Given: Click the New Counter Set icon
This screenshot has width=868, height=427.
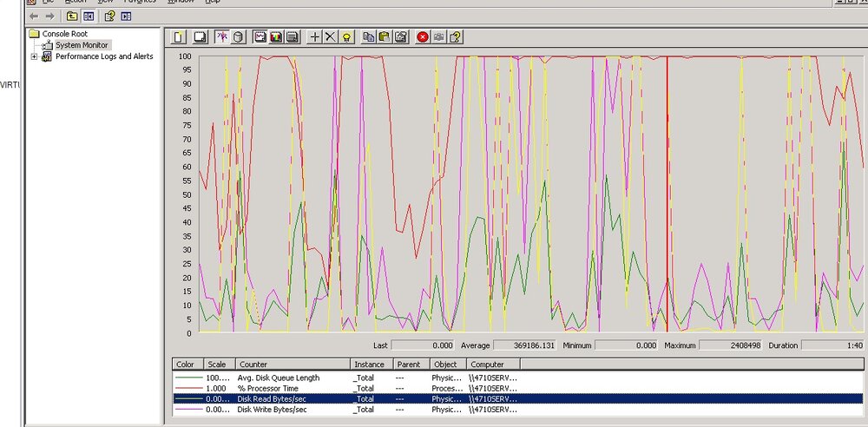Looking at the screenshot, I should (x=178, y=37).
